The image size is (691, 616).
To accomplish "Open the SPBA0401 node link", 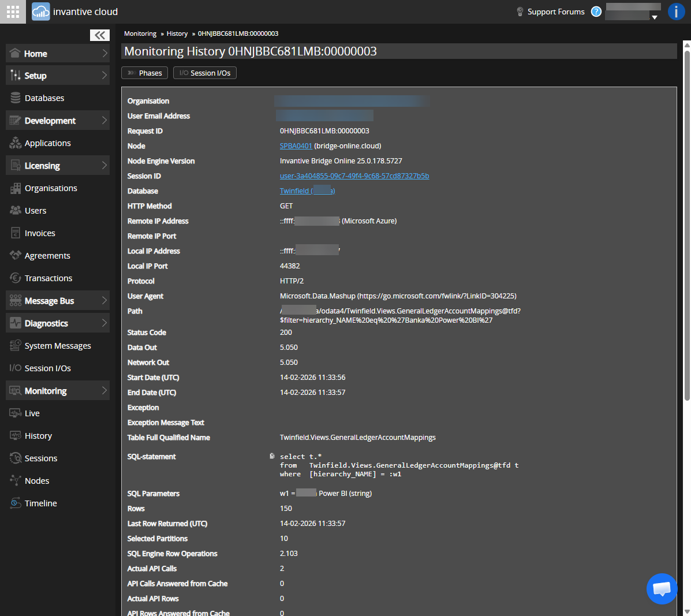I will [x=296, y=146].
